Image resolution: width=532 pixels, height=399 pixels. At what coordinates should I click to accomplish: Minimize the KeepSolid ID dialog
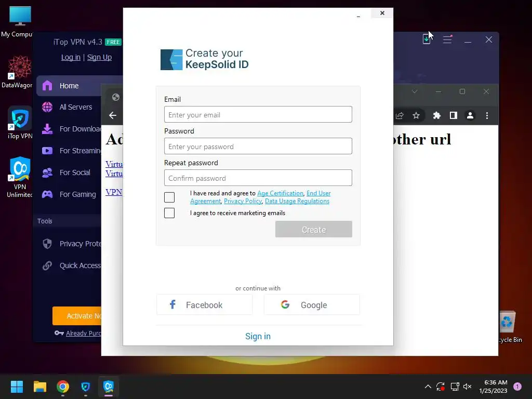[358, 16]
